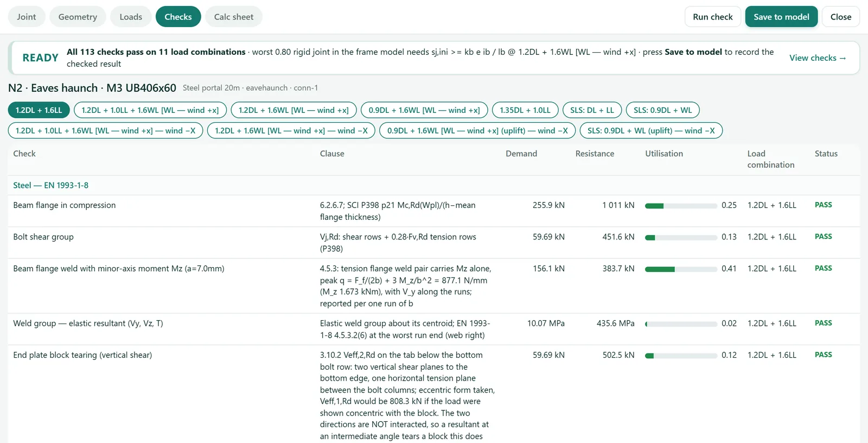This screenshot has height=443, width=868.
Task: Open the Loads tab
Action: 131,17
